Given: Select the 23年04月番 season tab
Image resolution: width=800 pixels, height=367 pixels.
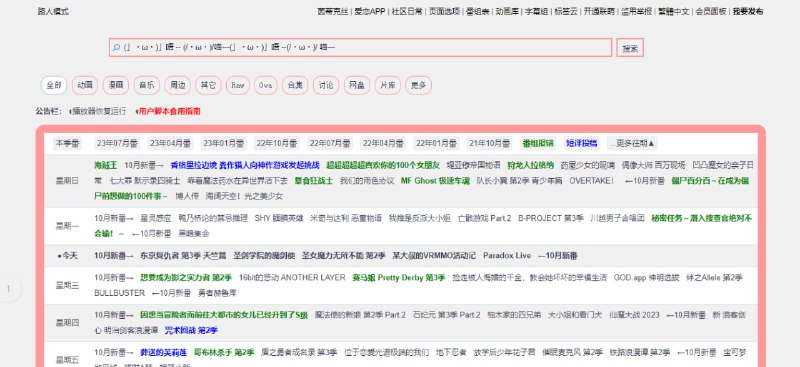Looking at the screenshot, I should coord(170,143).
